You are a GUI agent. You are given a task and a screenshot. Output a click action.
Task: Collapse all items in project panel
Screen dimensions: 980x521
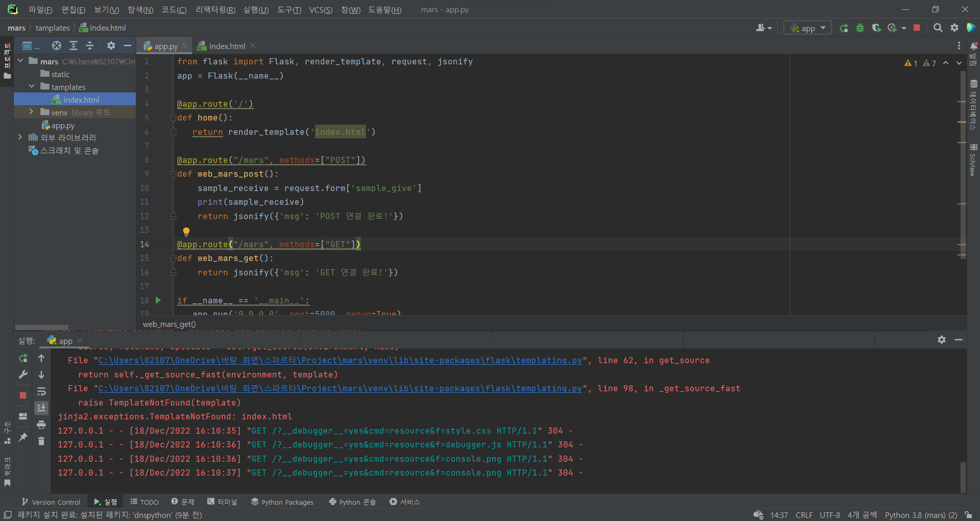click(x=90, y=46)
